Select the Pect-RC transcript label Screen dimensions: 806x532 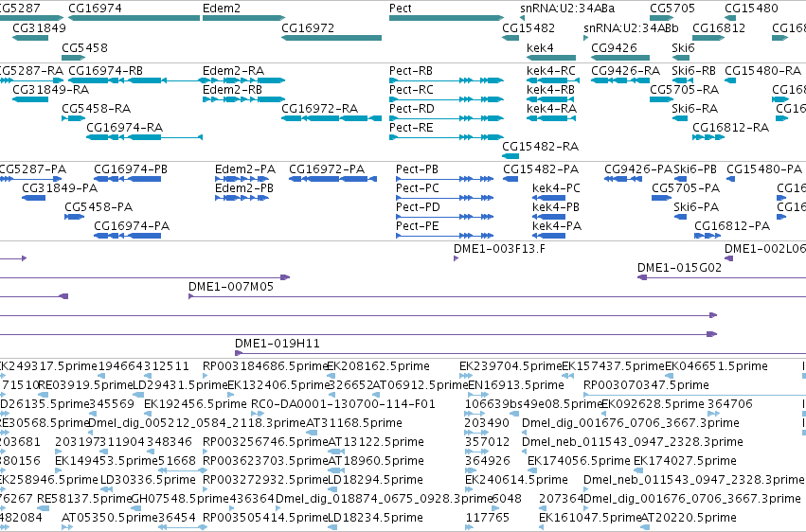click(411, 89)
